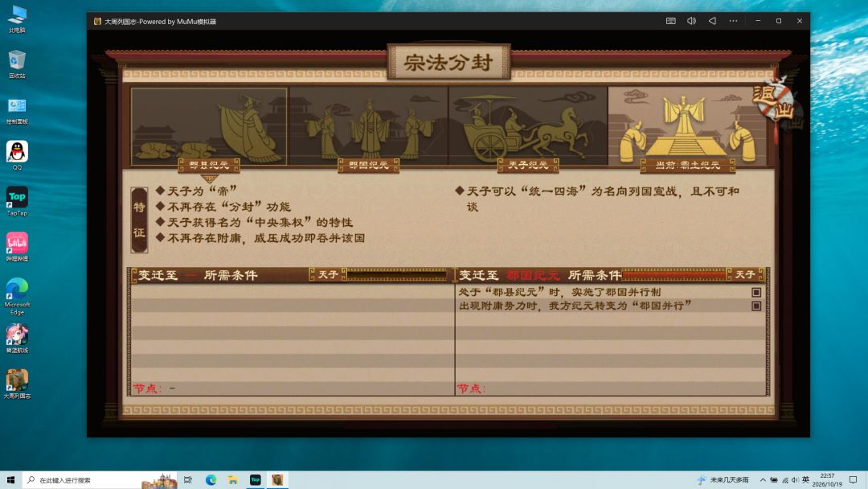868x489 pixels.
Task: Click text 不再存在“分封”功能
Action: point(228,207)
